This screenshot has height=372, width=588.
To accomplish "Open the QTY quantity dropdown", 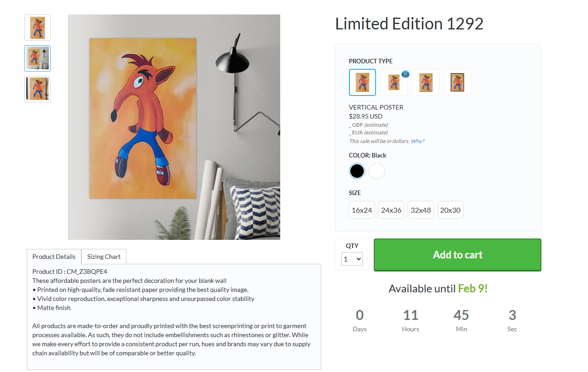I will point(352,259).
